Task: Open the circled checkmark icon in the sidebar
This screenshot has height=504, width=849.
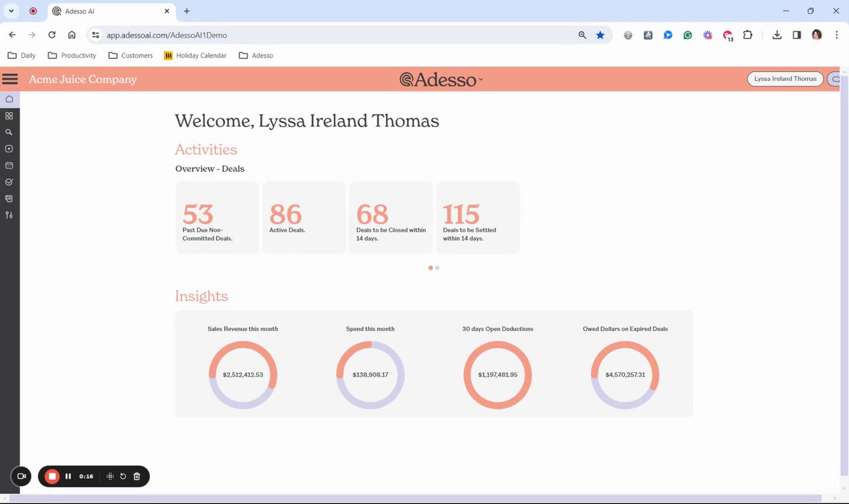Action: (9, 182)
